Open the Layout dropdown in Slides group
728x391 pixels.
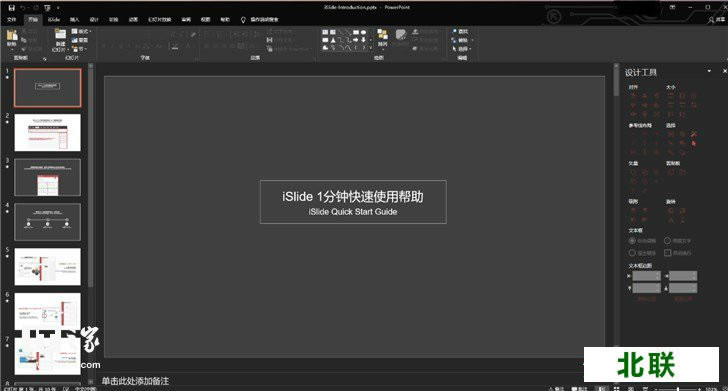point(82,31)
